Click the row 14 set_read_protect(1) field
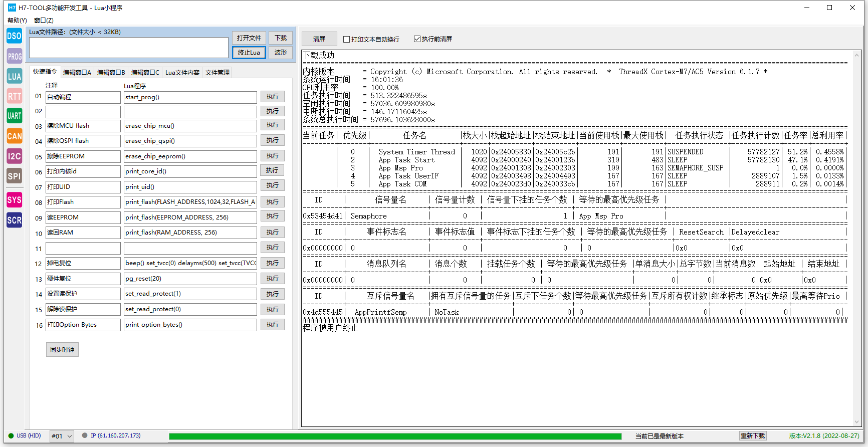The image size is (868, 447). coord(190,294)
